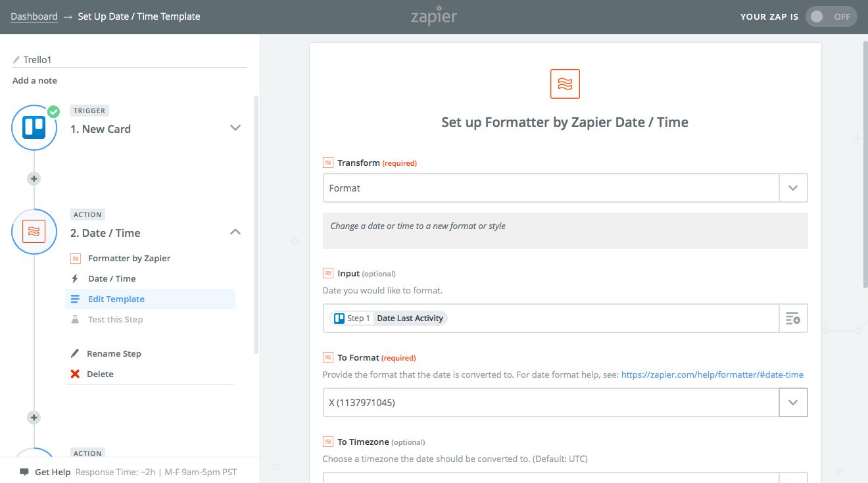This screenshot has height=483, width=868.
Task: Open the Dashboard breadcrumb link
Action: point(34,16)
